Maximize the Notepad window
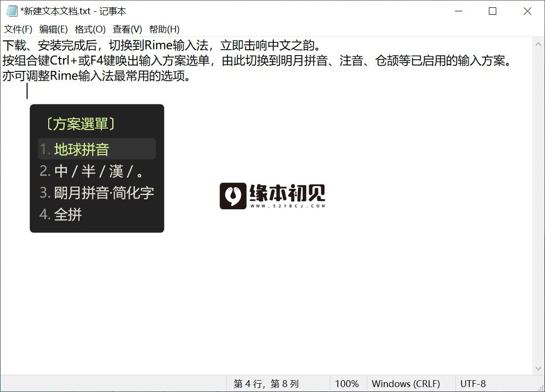Screen dimensions: 545x392 (492, 11)
